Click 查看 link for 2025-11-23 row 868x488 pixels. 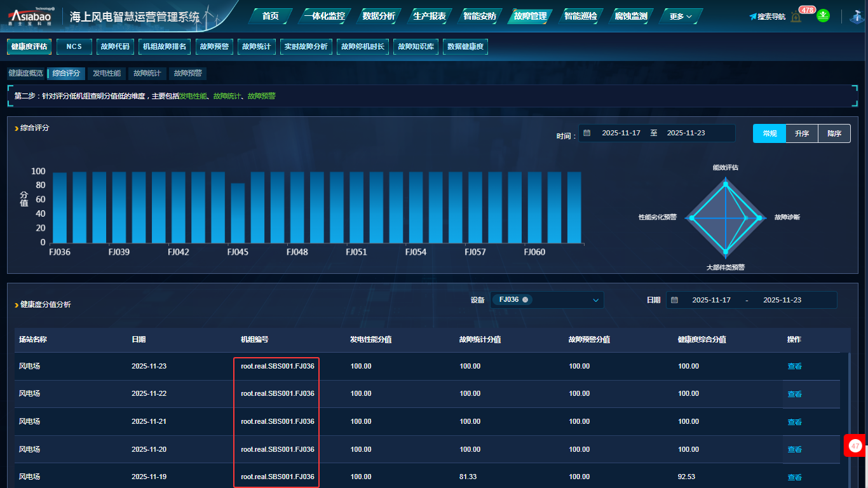coord(794,367)
